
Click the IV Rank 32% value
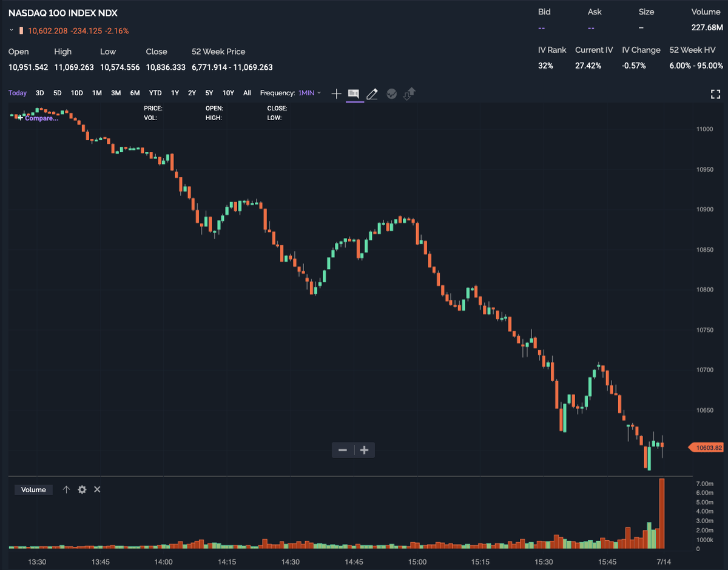[545, 66]
